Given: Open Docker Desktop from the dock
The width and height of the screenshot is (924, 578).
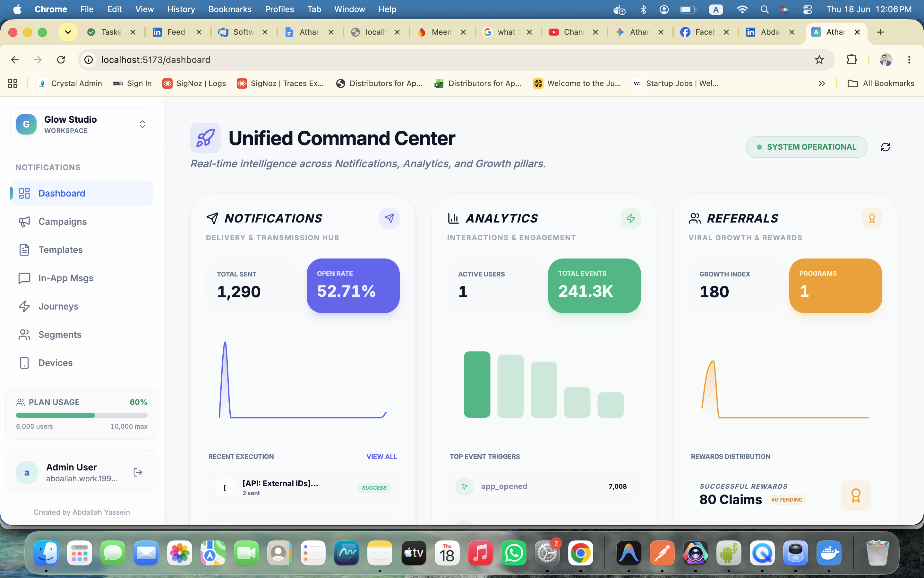Looking at the screenshot, I should point(828,553).
